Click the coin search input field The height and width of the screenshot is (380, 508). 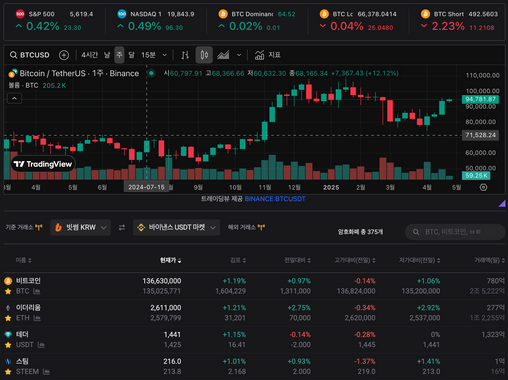455,232
